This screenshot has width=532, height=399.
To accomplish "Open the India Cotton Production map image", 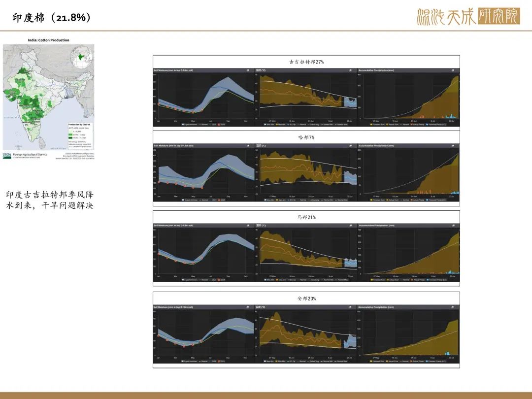I will 48,98.
